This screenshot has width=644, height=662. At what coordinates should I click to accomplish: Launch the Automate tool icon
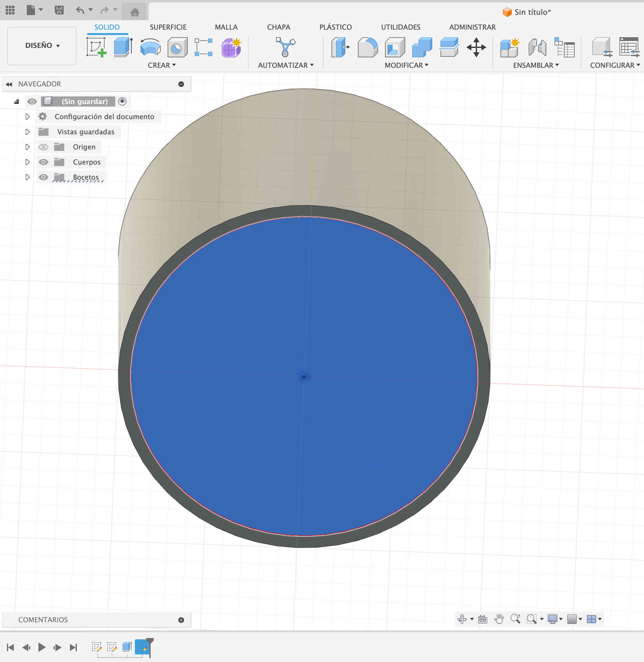[285, 47]
